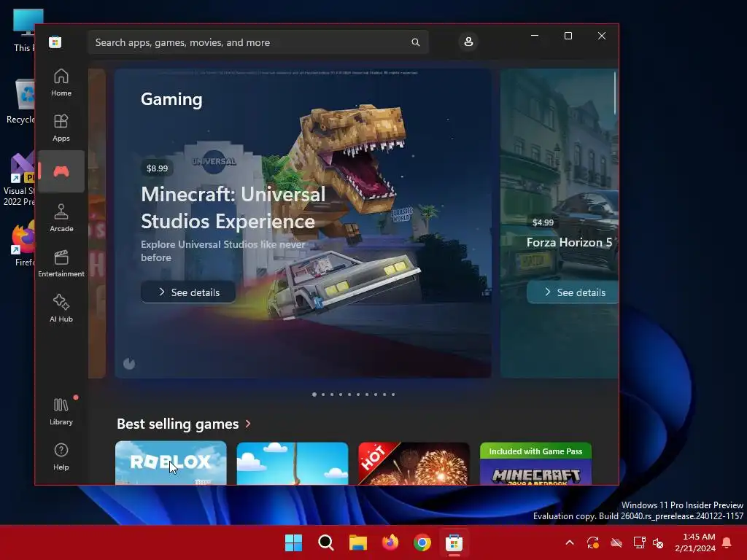See details for Minecraft Universal Studios Experience
747x560 pixels.
pos(188,292)
